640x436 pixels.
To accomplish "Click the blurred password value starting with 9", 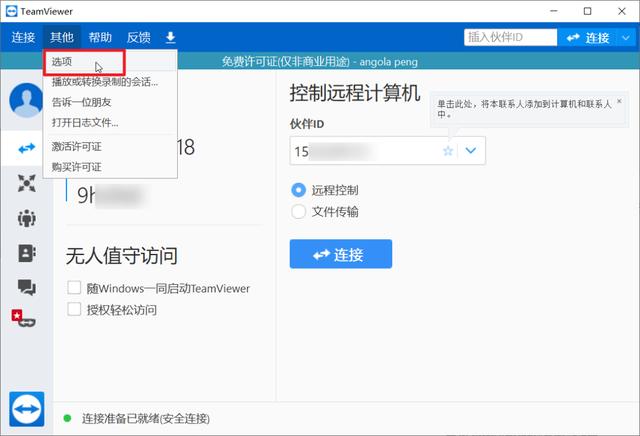I will 111,195.
